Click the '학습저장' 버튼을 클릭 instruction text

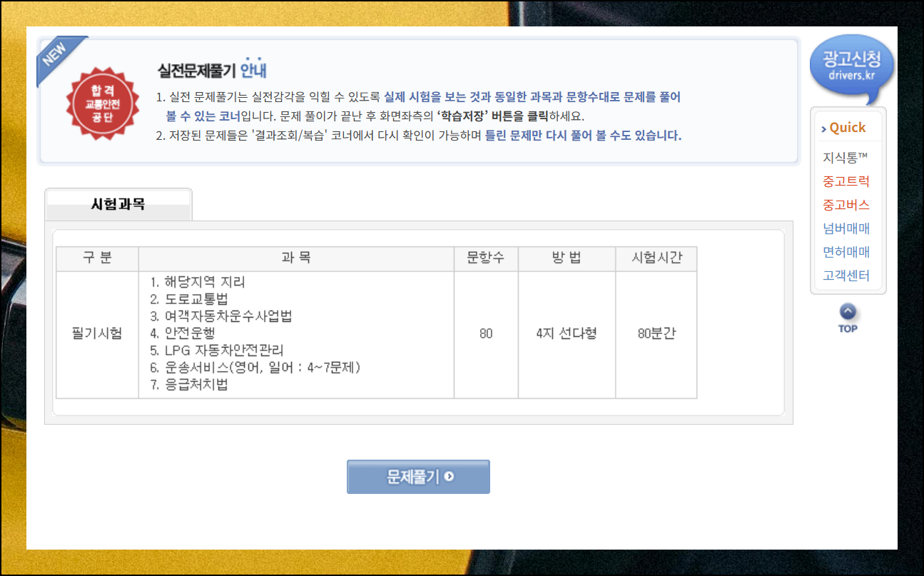tap(492, 116)
